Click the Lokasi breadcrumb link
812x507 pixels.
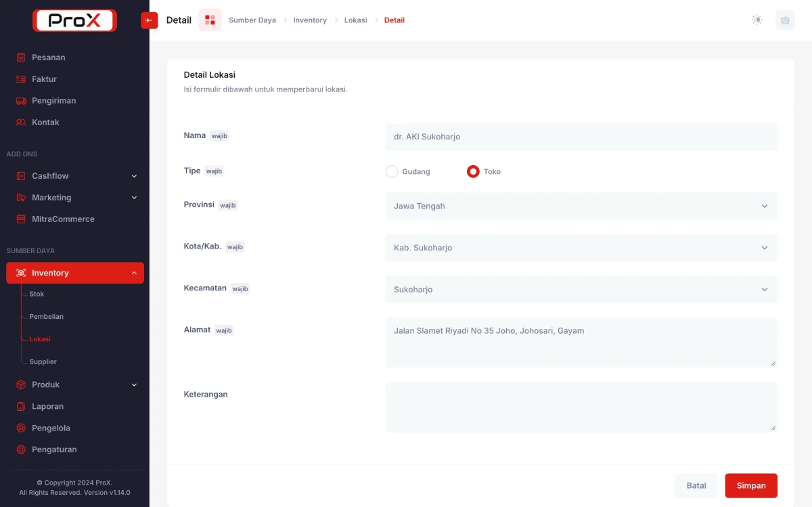[356, 20]
